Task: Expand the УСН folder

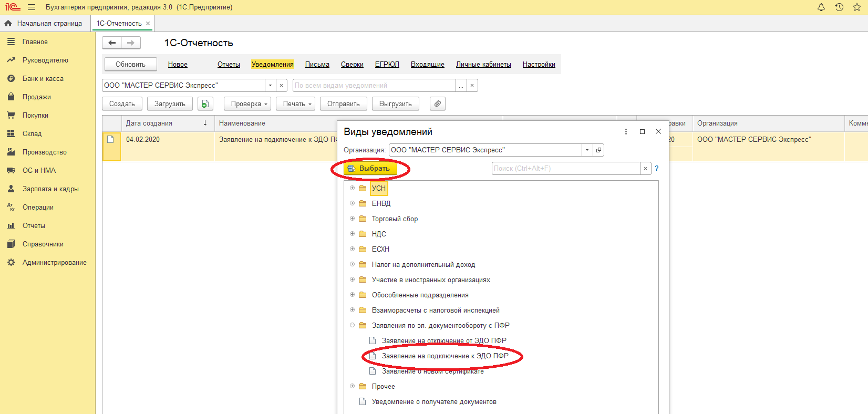Action: pyautogui.click(x=353, y=188)
